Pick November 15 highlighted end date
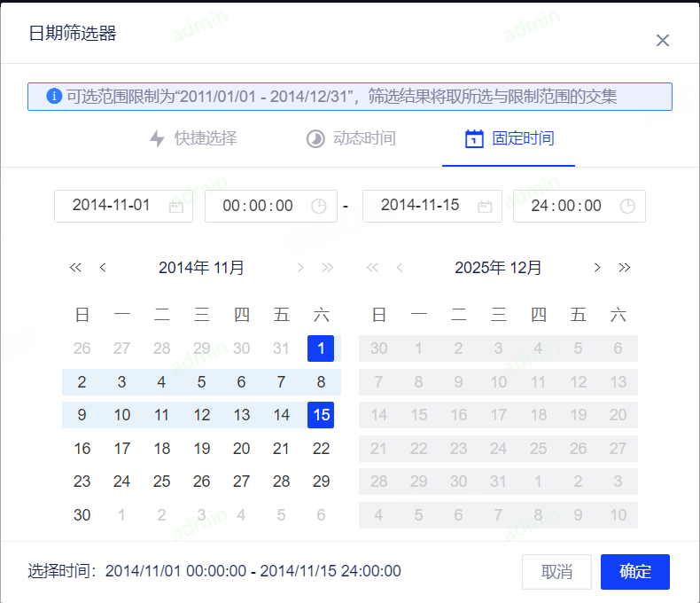Screen dimensions: 700x603 [321, 414]
